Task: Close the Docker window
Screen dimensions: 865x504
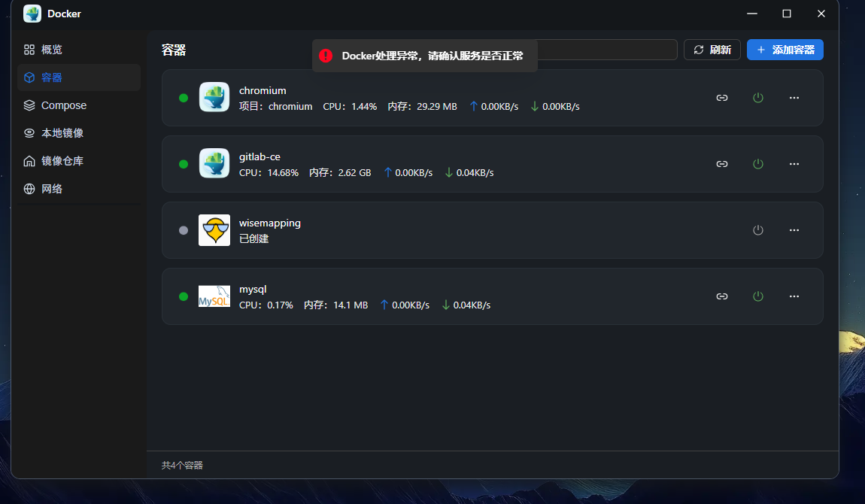Action: [821, 14]
